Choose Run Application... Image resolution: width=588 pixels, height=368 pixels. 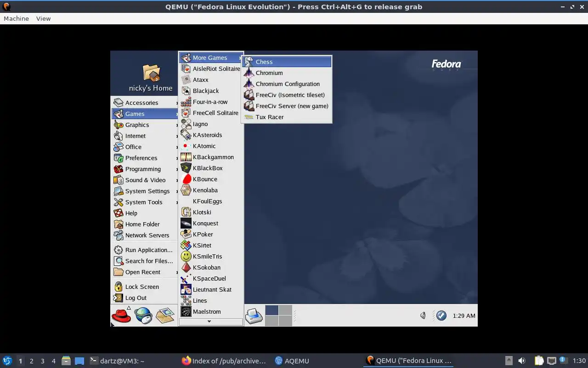pos(145,250)
